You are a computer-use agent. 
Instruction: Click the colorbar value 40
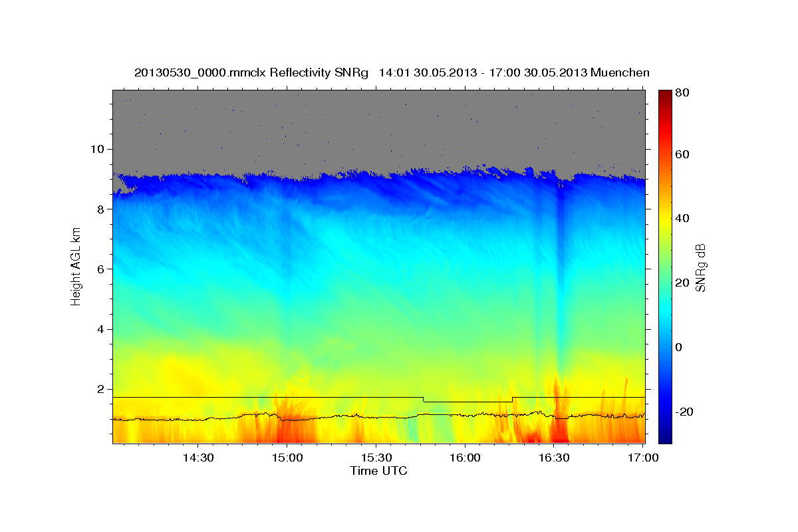683,218
